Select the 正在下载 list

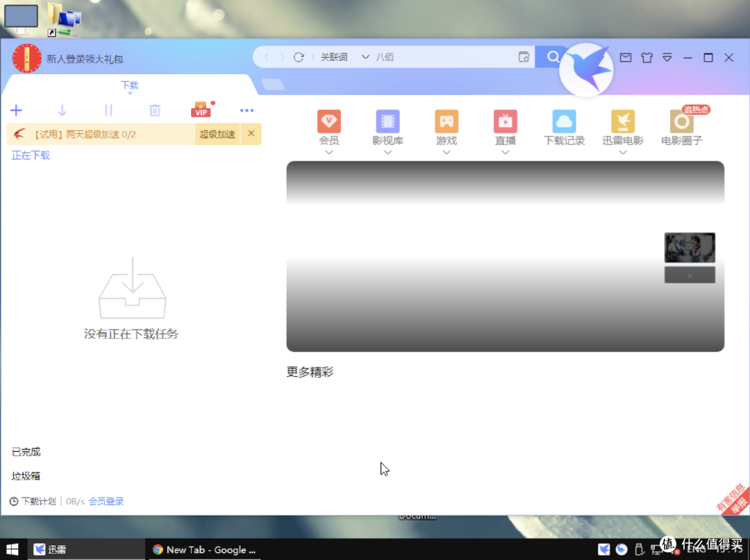pos(31,155)
